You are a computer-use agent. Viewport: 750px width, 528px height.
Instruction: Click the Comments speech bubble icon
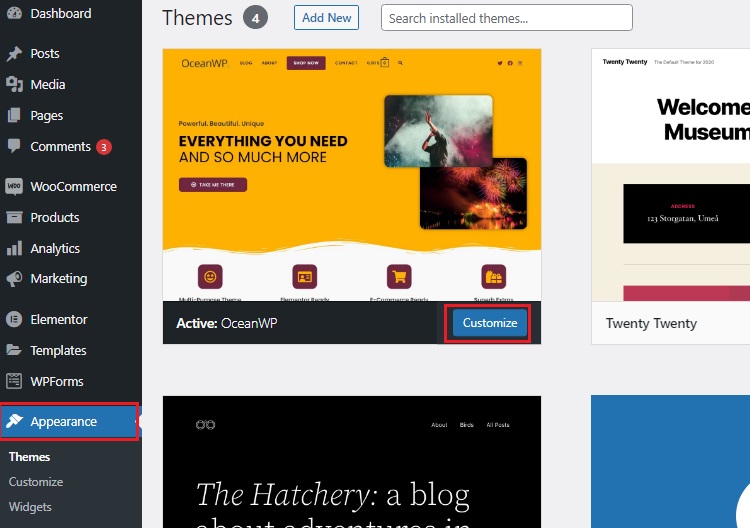pos(14,146)
